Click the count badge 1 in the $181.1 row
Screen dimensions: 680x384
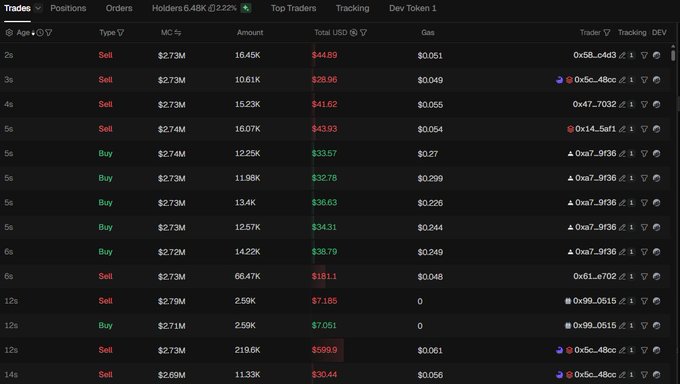click(631, 276)
